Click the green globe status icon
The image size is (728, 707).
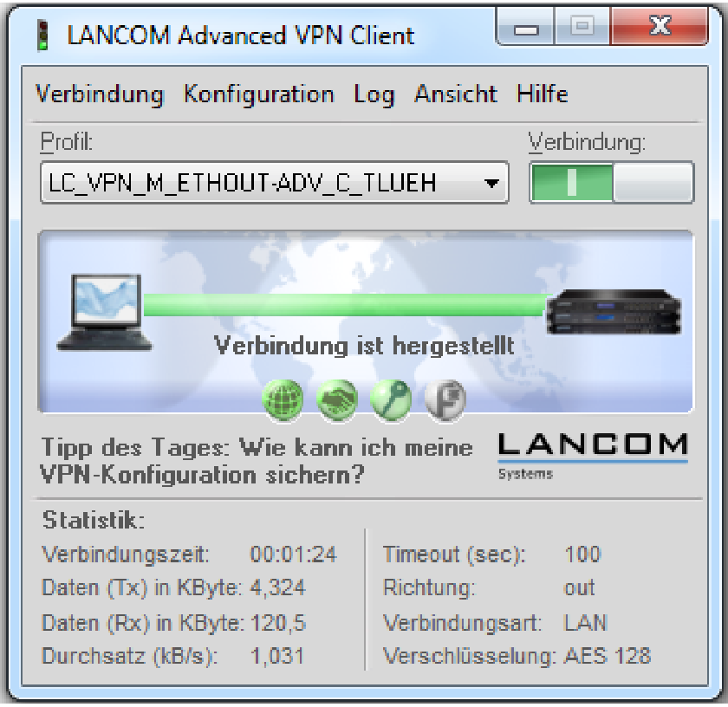click(x=283, y=400)
